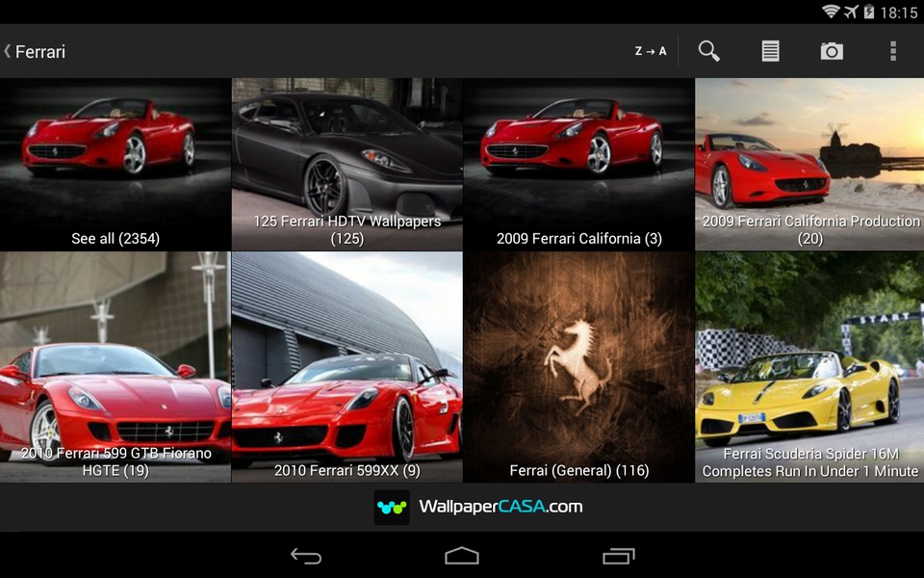Image resolution: width=924 pixels, height=578 pixels.
Task: Switch to the list view icon
Action: 770,51
